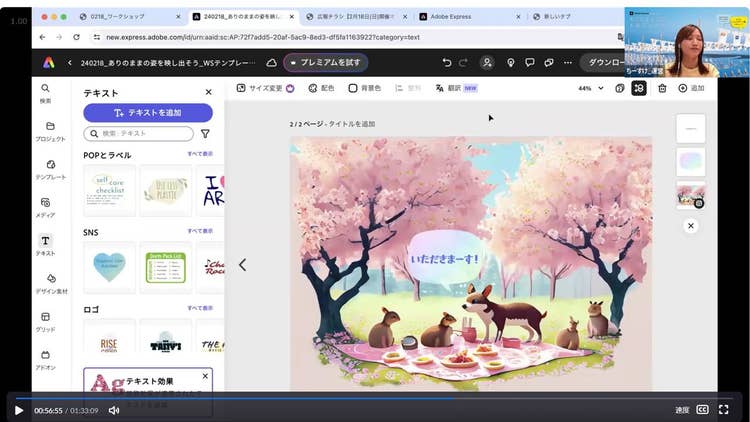Select the first blank page thumbnail

coord(691,128)
